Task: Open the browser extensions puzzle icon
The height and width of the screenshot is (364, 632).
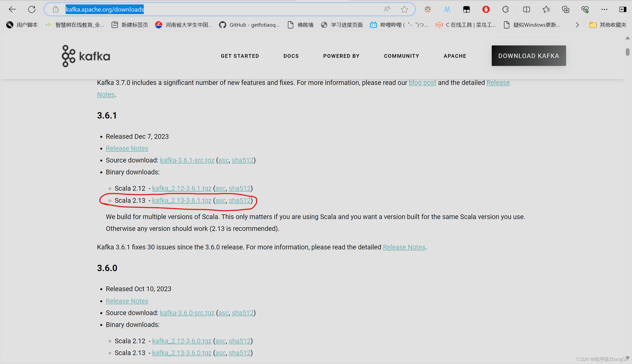Action: pos(505,9)
